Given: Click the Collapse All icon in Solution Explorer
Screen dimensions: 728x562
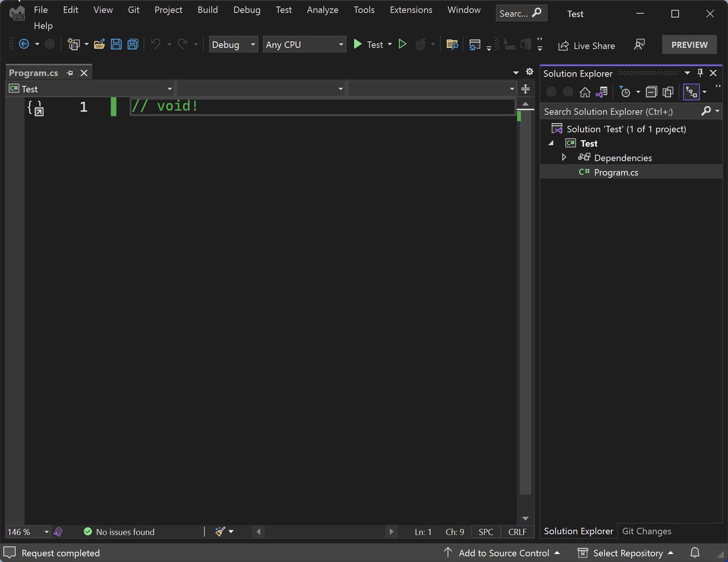Looking at the screenshot, I should pyautogui.click(x=652, y=92).
